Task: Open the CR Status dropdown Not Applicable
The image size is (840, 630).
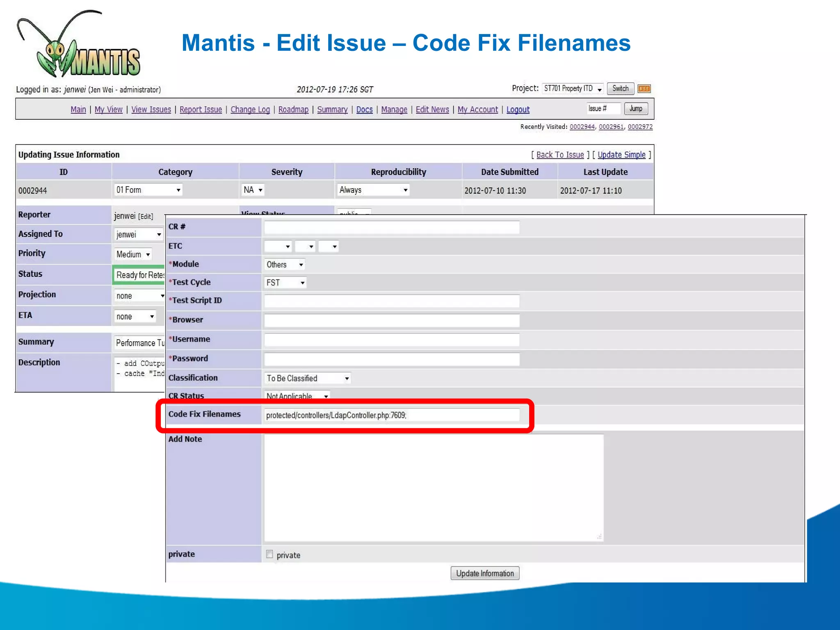Action: tap(297, 396)
